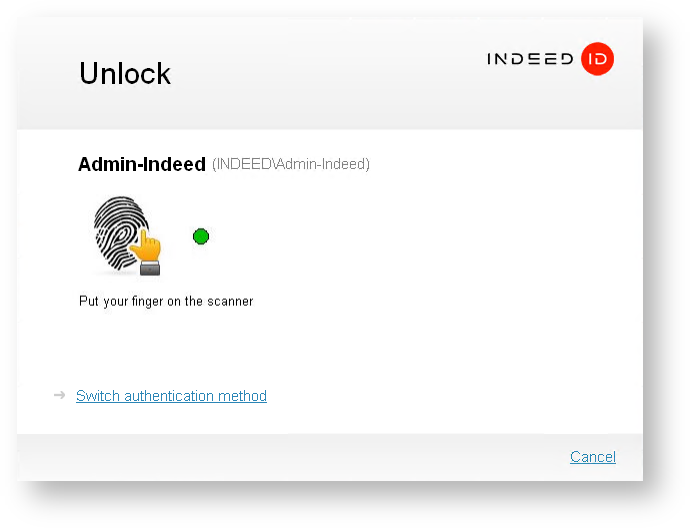Click the word 'scanner' in the prompt
Image resolution: width=691 pixels, height=529 pixels.
(230, 301)
